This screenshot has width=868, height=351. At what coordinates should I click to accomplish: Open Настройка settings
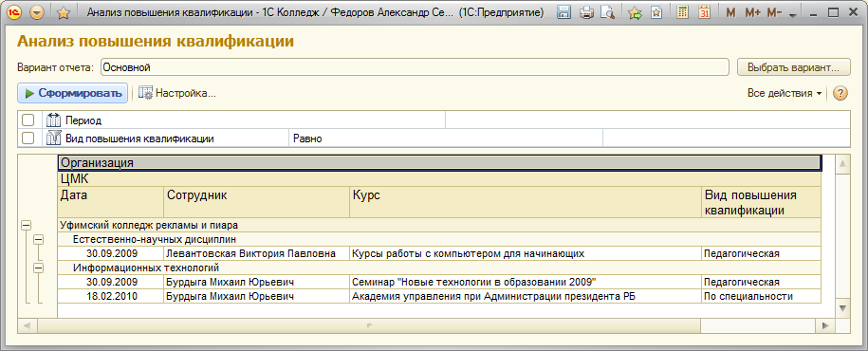pos(177,93)
